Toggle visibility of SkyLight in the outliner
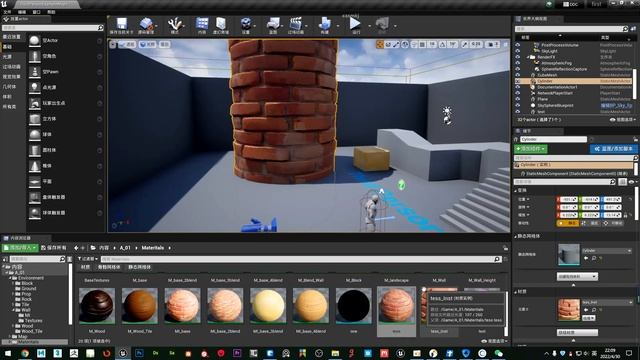640x360 pixels. [x=518, y=51]
